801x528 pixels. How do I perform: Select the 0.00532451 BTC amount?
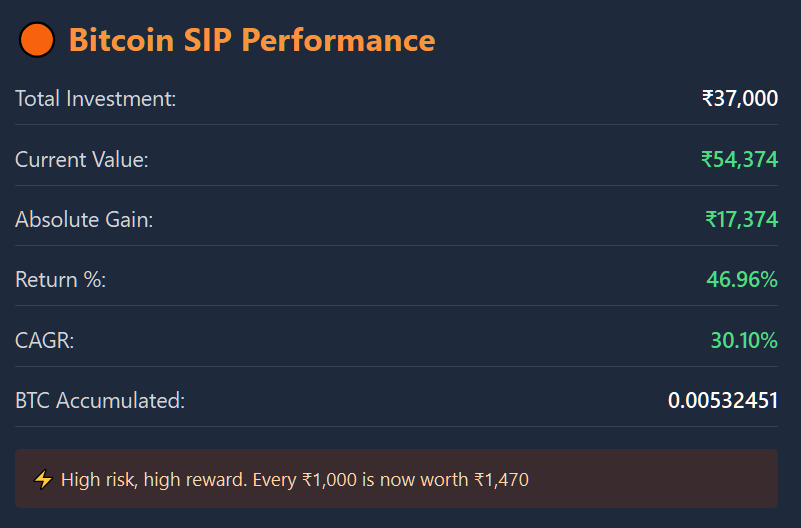[x=723, y=401]
